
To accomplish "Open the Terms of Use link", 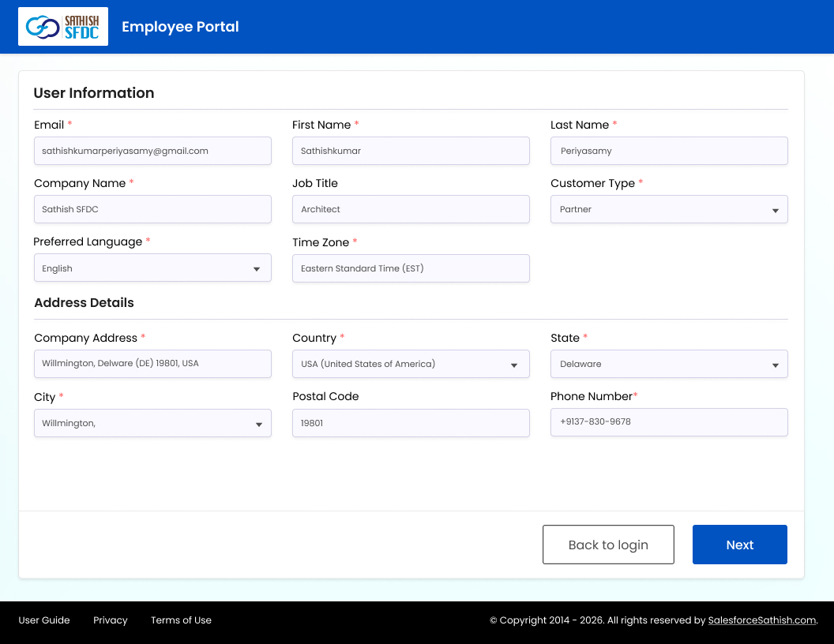I will [181, 620].
